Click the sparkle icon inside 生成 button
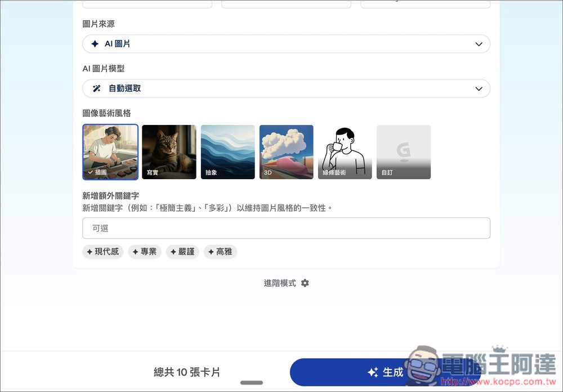The image size is (563, 392). click(x=372, y=372)
